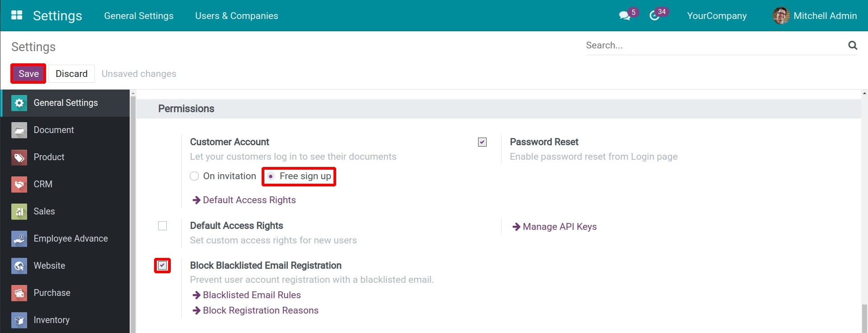The image size is (868, 333).
Task: Open General Settings top menu
Action: coord(138,16)
